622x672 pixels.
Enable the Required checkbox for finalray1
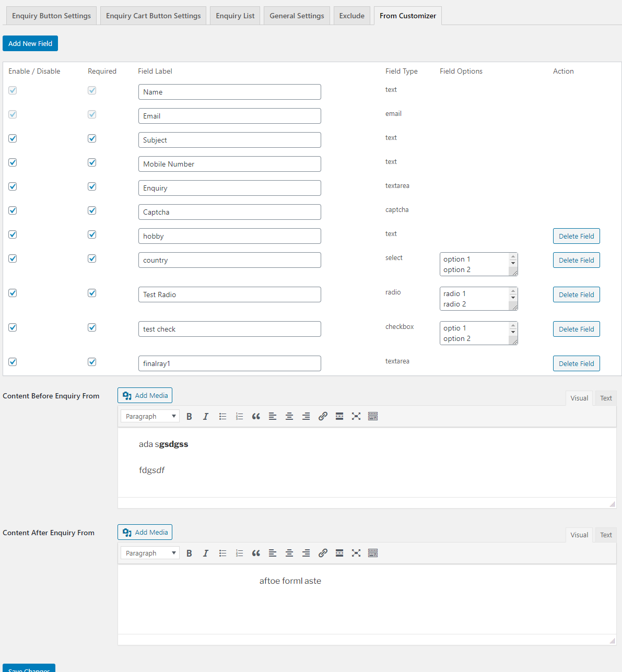click(x=91, y=362)
